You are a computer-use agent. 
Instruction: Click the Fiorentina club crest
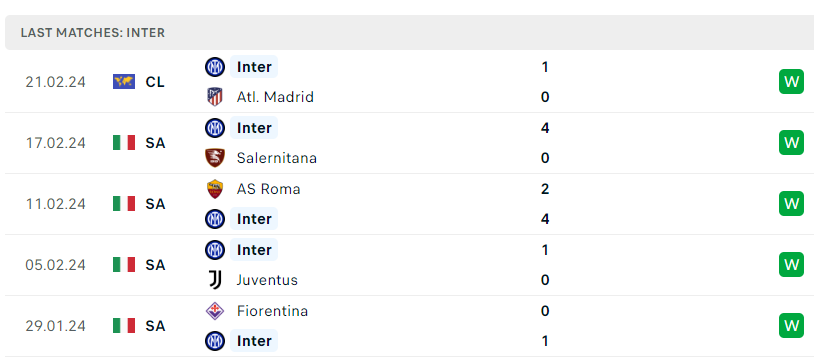pos(215,311)
